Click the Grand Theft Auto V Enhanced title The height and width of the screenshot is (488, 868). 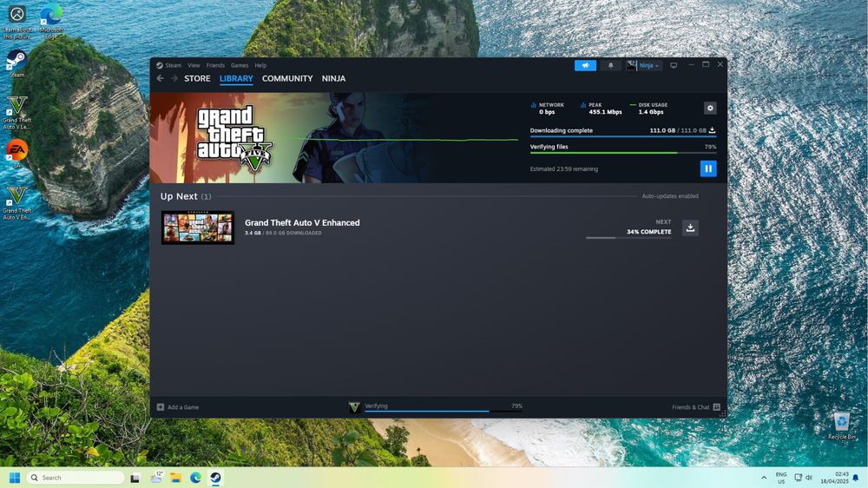[x=302, y=222]
